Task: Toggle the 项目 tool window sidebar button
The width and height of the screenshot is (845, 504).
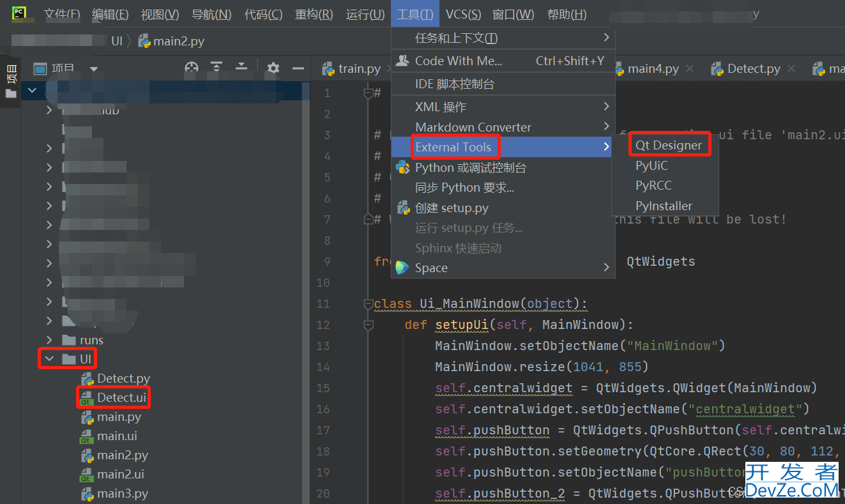Action: click(x=11, y=82)
